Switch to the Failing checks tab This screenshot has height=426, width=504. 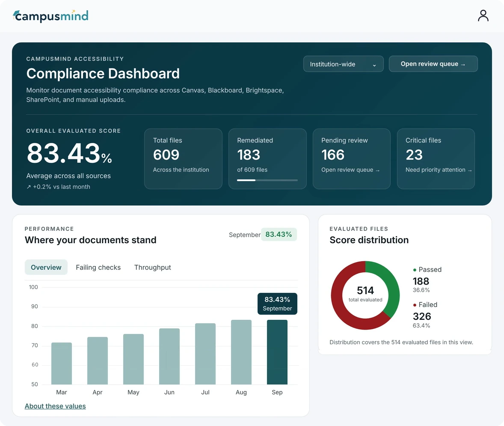pos(98,268)
